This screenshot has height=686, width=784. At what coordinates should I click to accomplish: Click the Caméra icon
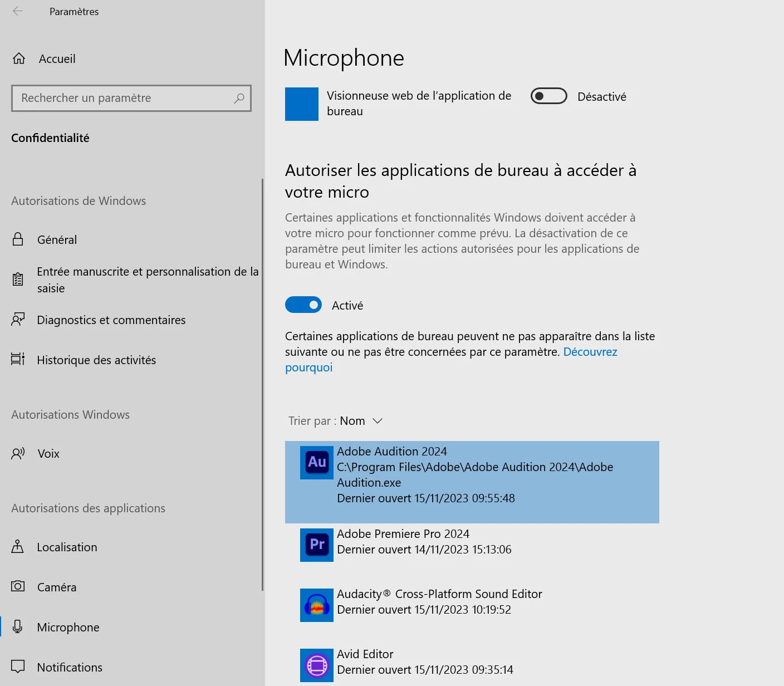18,586
